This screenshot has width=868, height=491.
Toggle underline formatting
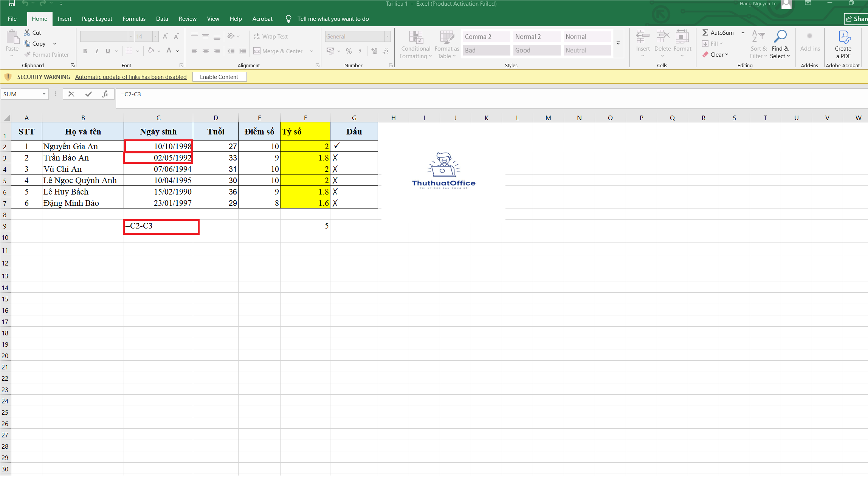tap(107, 51)
